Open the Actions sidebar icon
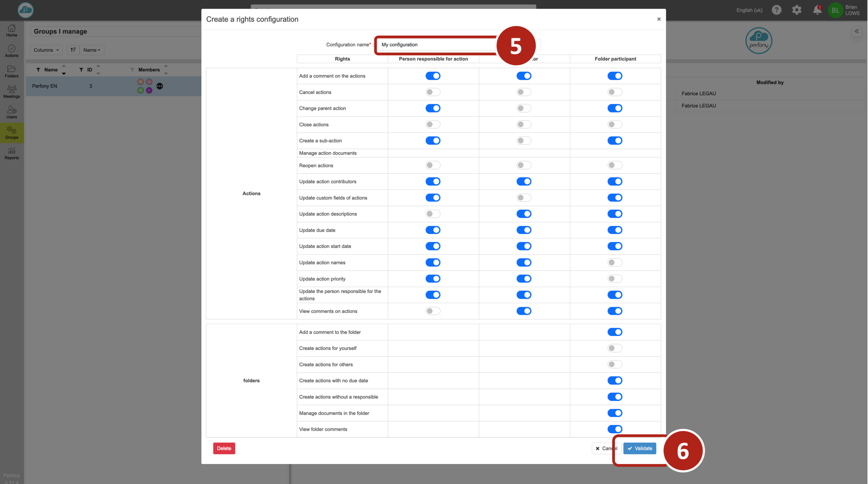The image size is (868, 484). pos(11,51)
